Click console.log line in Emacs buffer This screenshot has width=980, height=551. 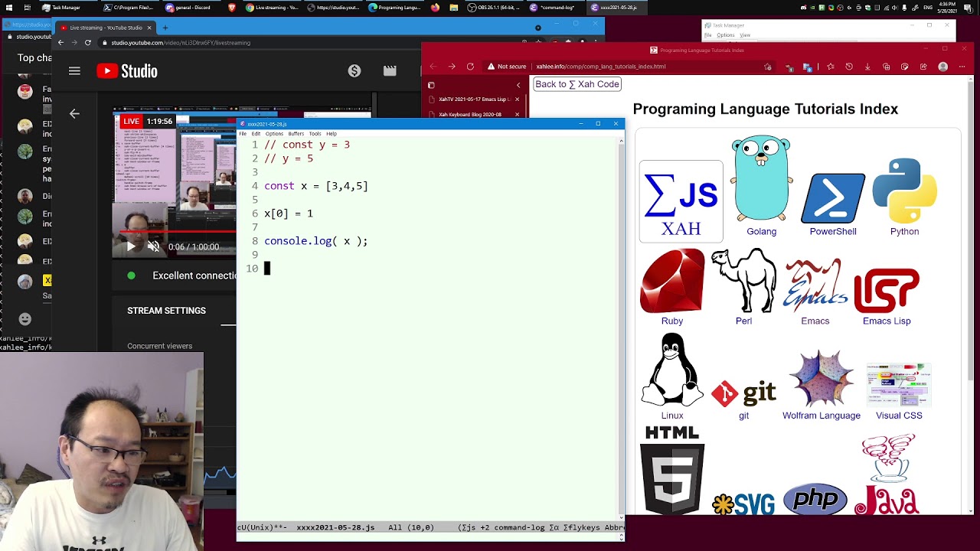coord(315,241)
